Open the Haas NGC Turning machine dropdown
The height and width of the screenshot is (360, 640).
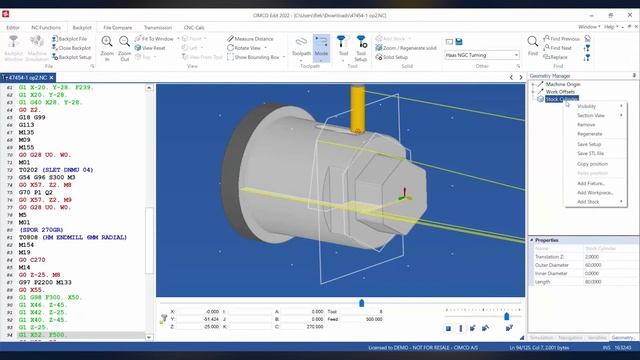click(x=482, y=55)
